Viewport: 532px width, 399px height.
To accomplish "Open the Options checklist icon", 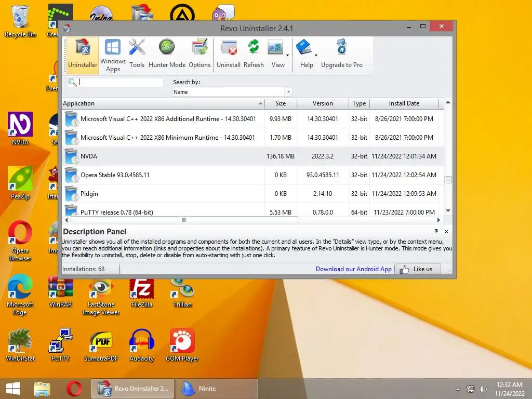I will point(199,54).
